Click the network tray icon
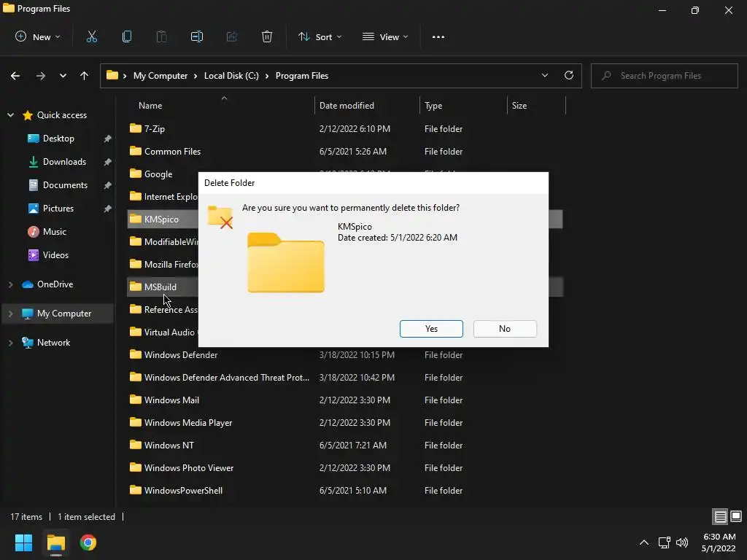Screen dimensions: 747x560 pos(664,542)
